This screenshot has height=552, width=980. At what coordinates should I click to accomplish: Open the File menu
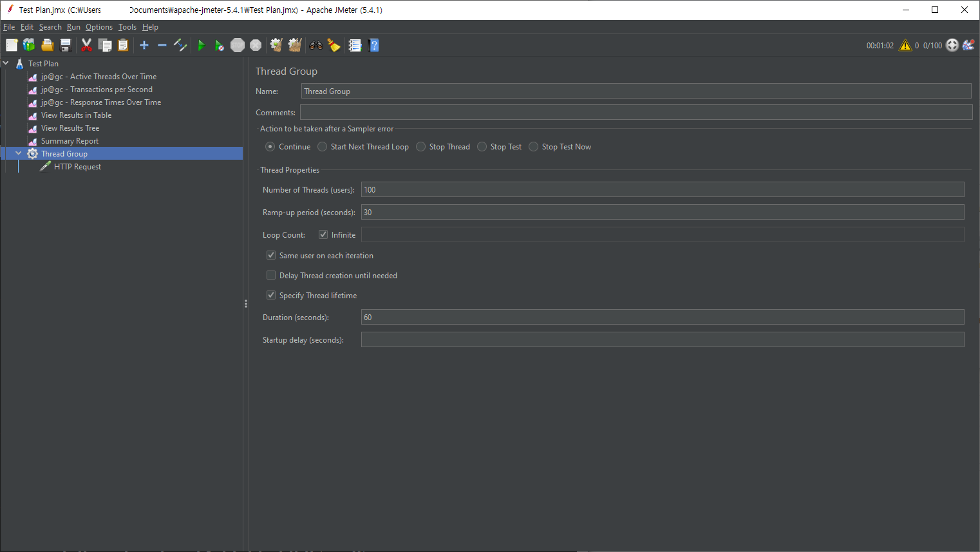(x=9, y=27)
